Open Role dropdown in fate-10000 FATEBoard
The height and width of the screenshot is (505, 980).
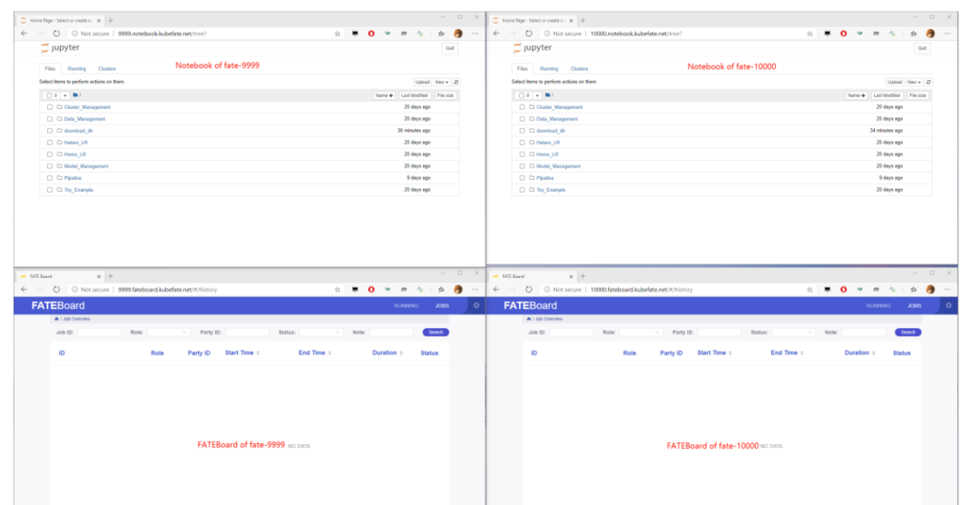pos(640,332)
